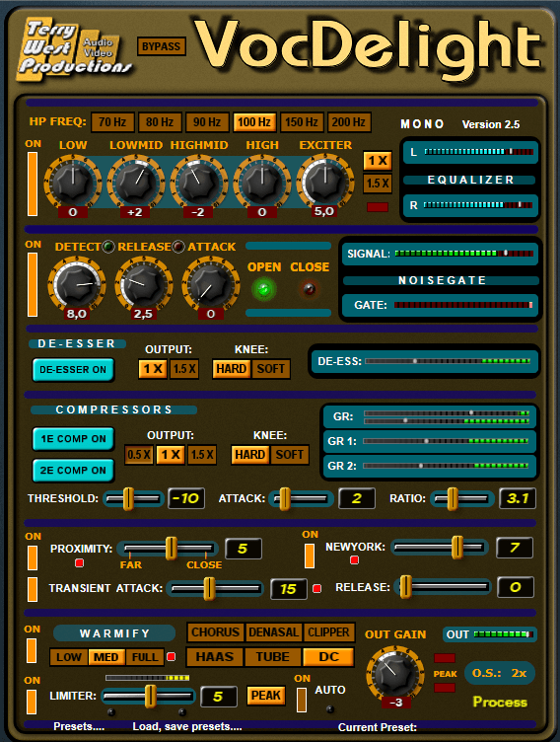Click the TRANSIENT ATTACK slider handle
The height and width of the screenshot is (742, 560).
click(209, 589)
